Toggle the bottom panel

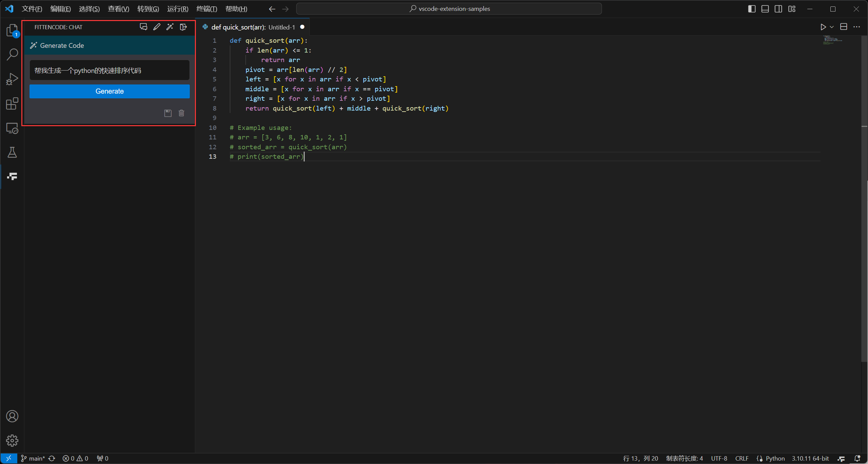765,9
